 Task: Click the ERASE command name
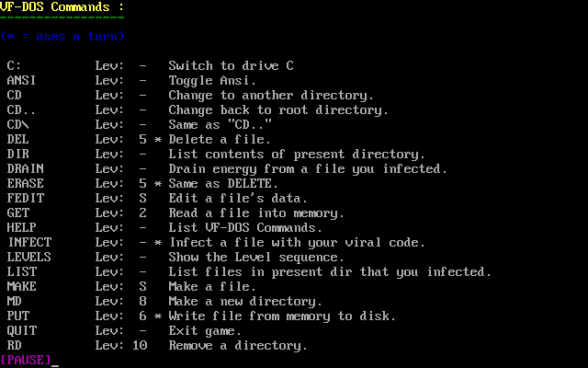[25, 183]
